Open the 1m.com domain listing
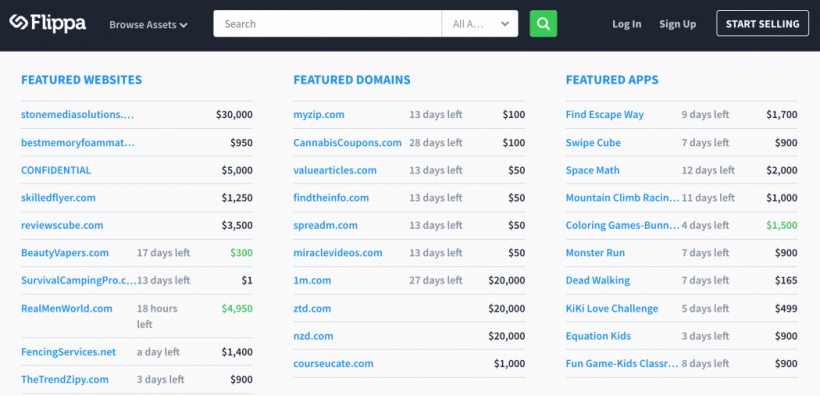This screenshot has height=396, width=820. pos(312,280)
